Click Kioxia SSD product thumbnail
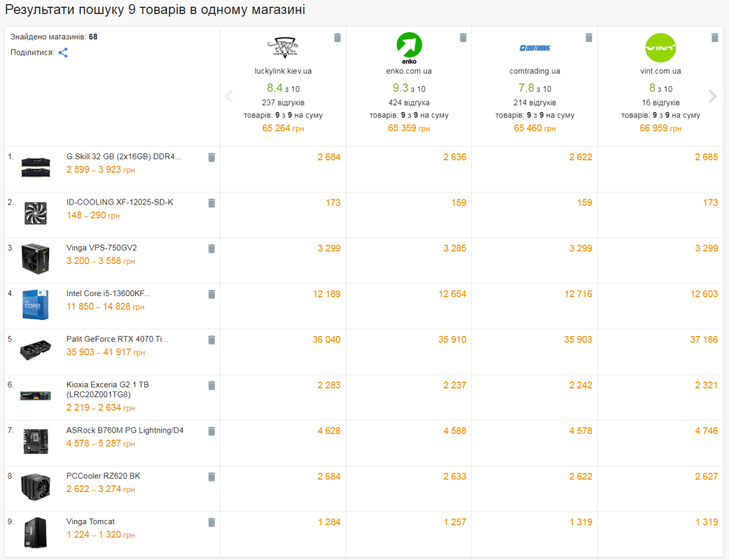Screen dimensions: 729x560 click(36, 396)
